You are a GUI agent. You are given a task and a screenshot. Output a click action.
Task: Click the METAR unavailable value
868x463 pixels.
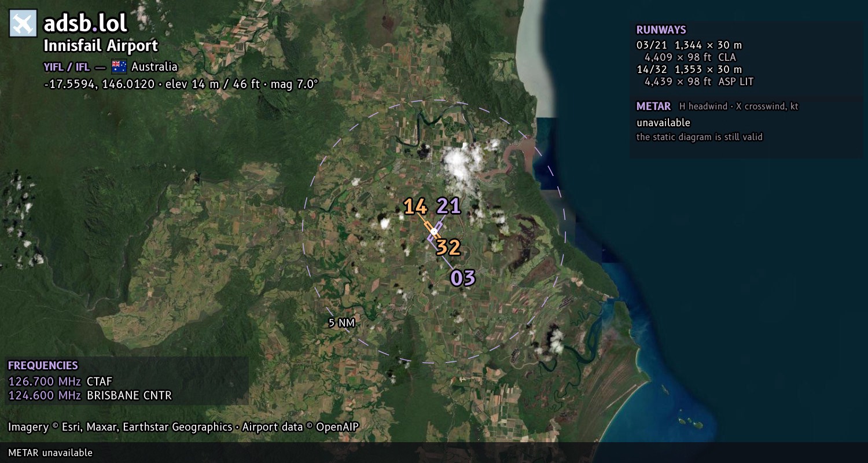pos(663,123)
